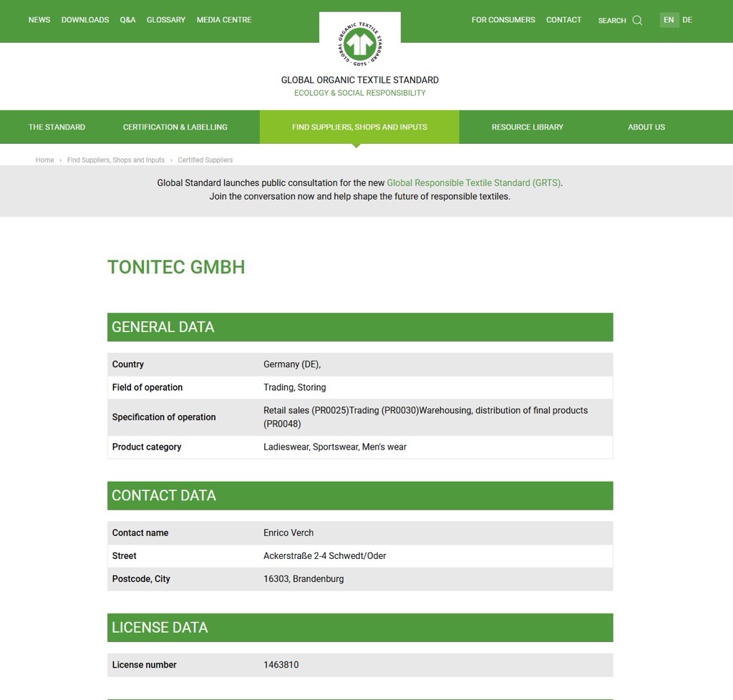Click the TONITEC GMBH heading
The width and height of the screenshot is (733, 700).
pyautogui.click(x=176, y=267)
